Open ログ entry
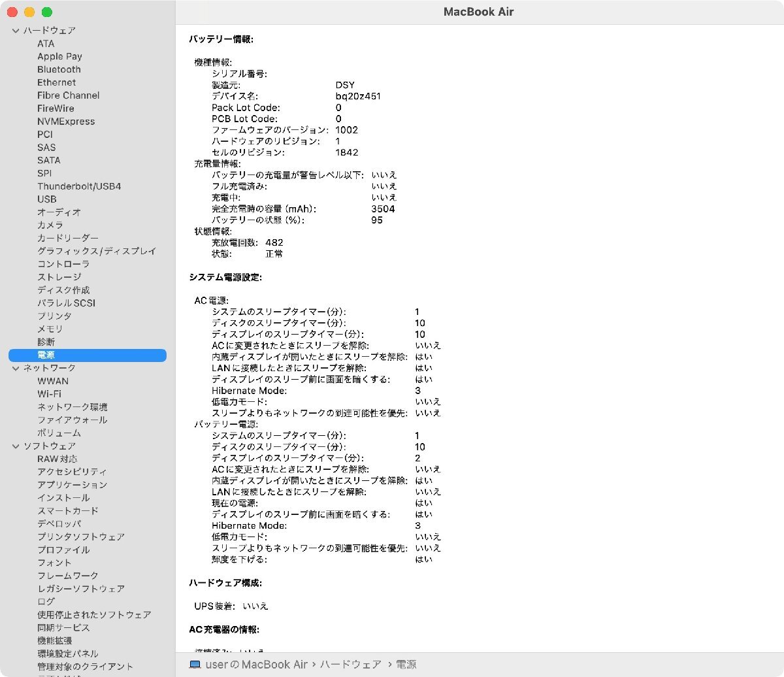The height and width of the screenshot is (677, 784). pos(46,602)
